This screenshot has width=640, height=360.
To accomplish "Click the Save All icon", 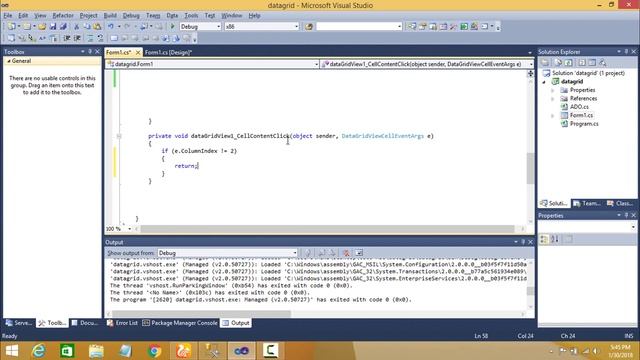I will pos(63,27).
